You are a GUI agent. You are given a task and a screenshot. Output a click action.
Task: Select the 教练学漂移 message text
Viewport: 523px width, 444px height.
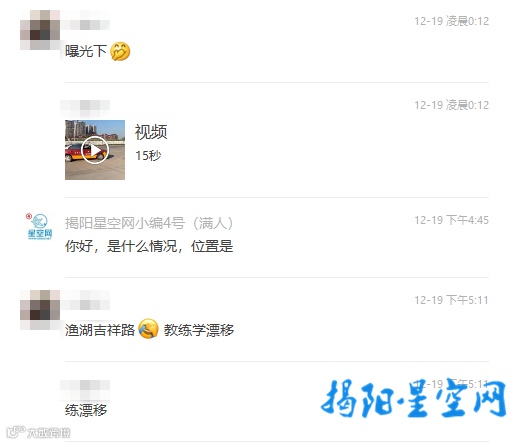click(199, 330)
